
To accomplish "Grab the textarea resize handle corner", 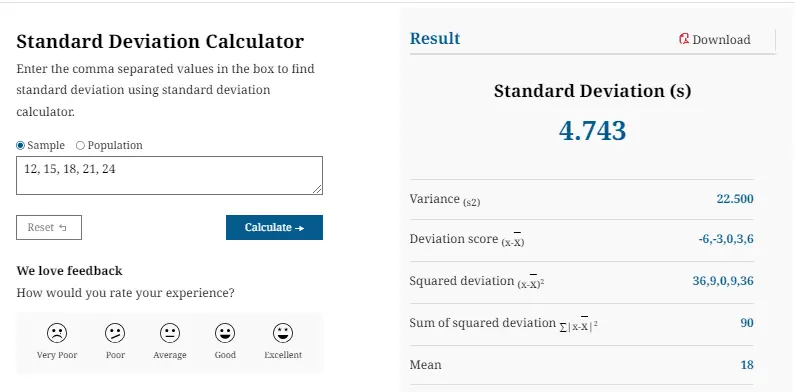I will [317, 189].
